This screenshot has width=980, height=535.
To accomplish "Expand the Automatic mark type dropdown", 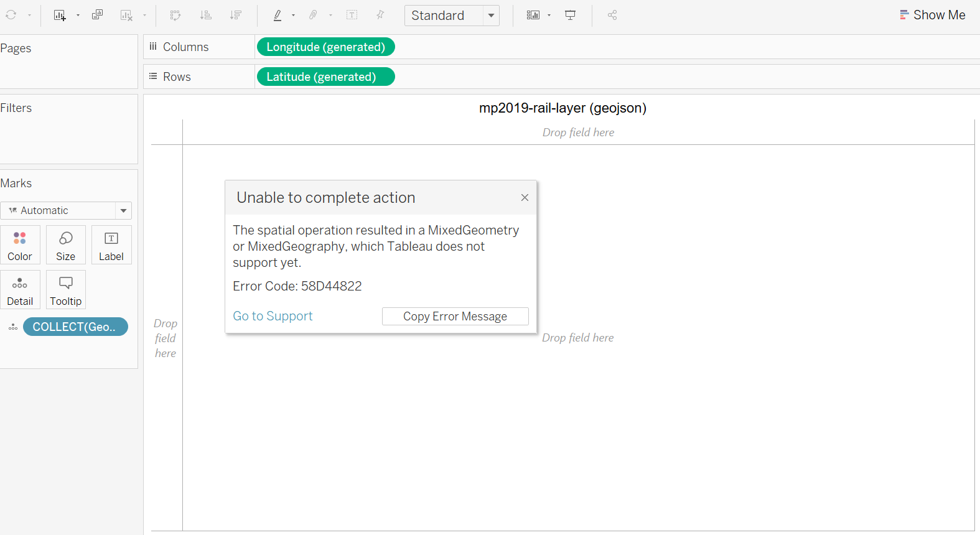I will [x=123, y=211].
